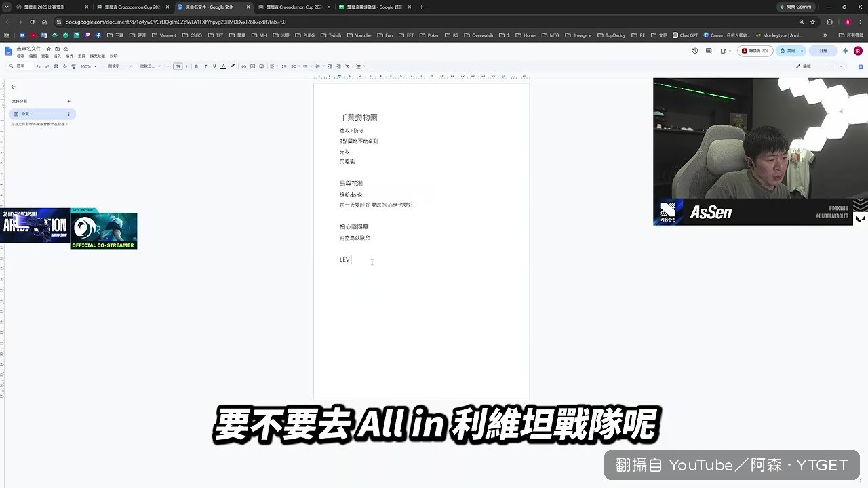Open the text alignment dropdown
Screen dimensions: 868x488
[274, 66]
